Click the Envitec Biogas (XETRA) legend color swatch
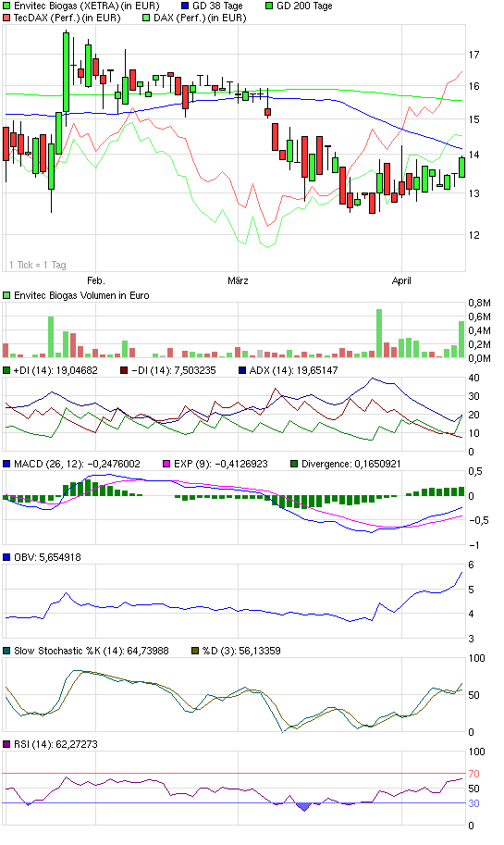504x845 pixels. 6,6
